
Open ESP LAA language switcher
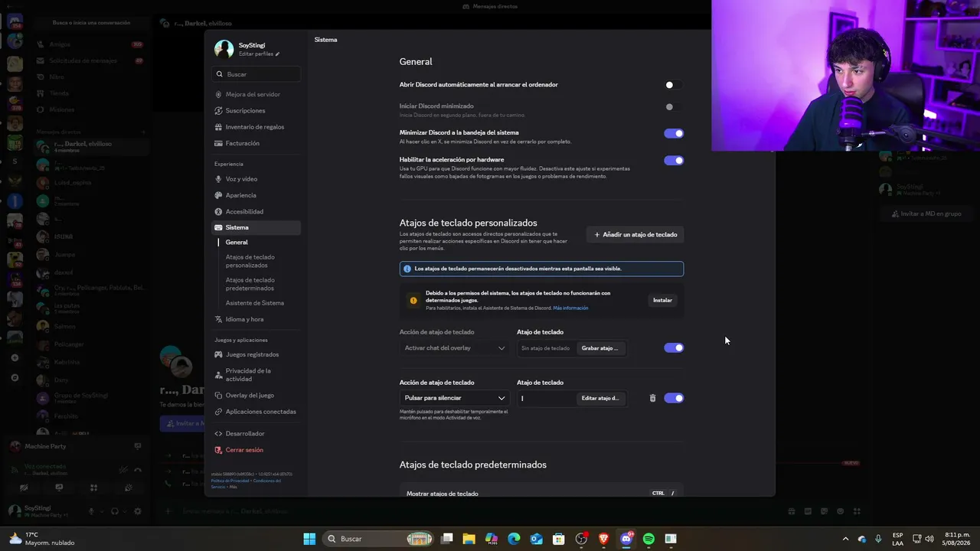pos(897,539)
